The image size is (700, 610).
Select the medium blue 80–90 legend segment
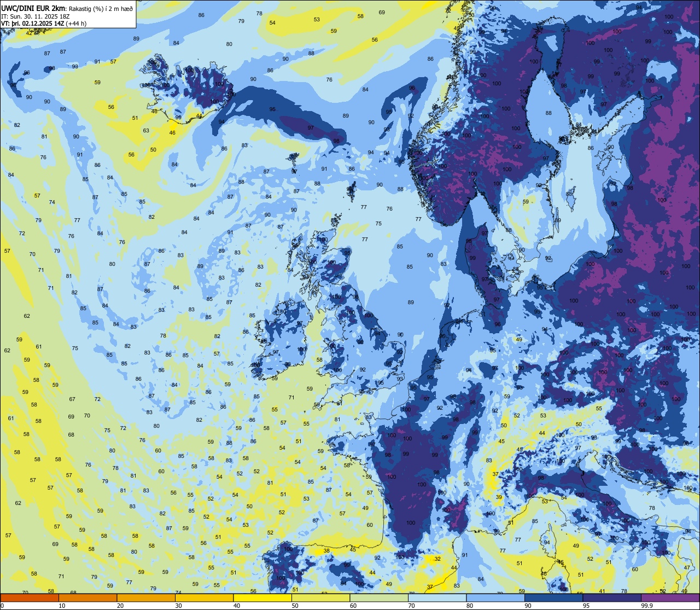click(x=495, y=597)
